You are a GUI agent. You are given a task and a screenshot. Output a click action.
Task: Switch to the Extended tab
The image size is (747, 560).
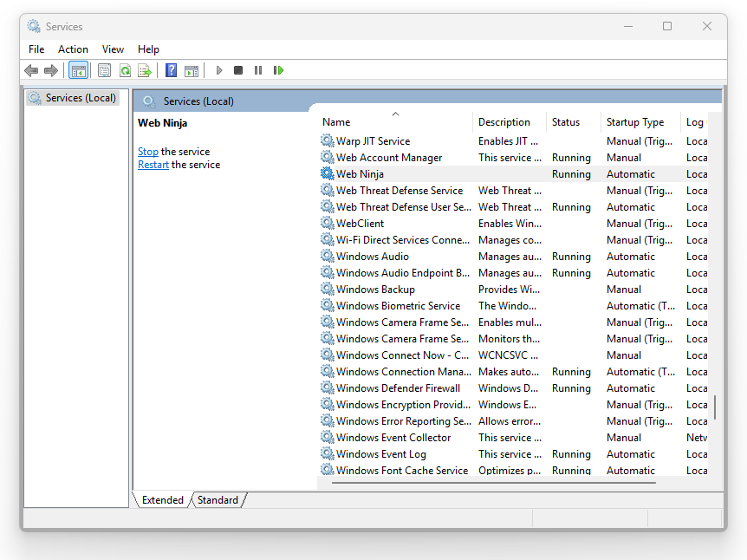[162, 500]
